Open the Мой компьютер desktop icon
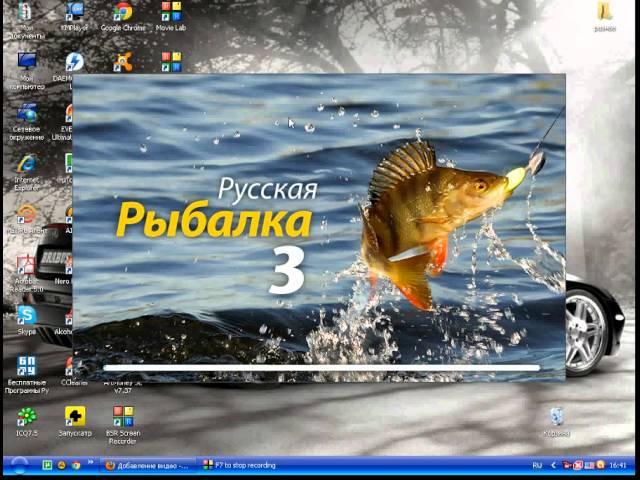This screenshot has width=640, height=480. click(27, 70)
